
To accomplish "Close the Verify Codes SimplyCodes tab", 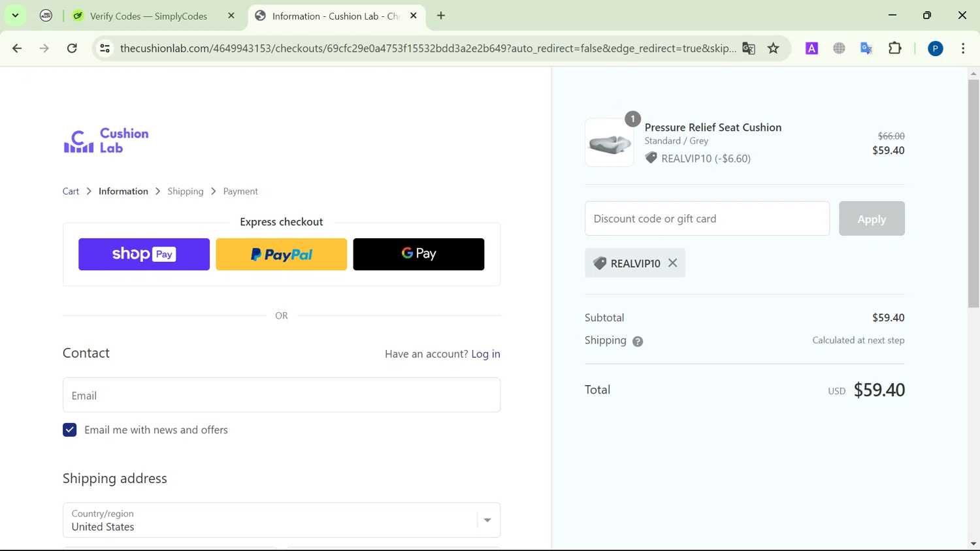I will pyautogui.click(x=231, y=16).
